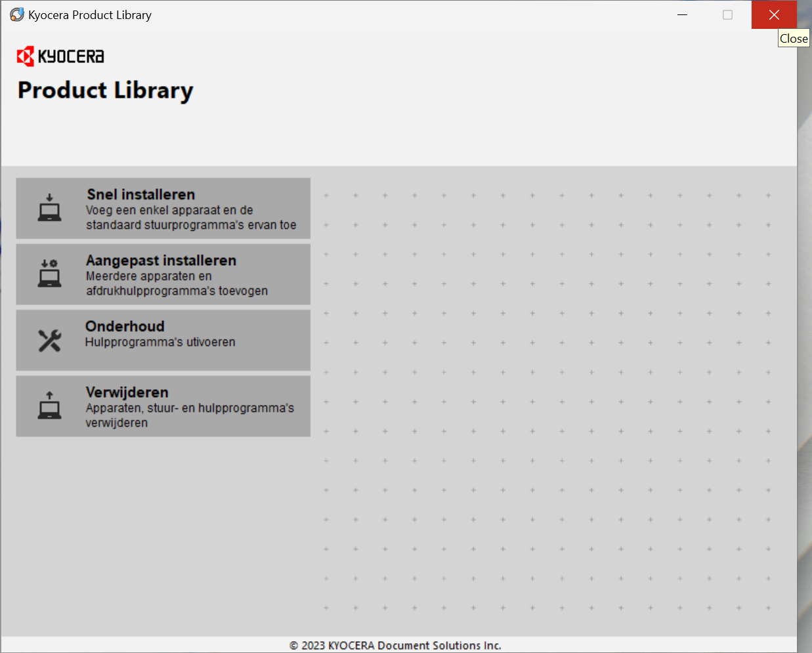This screenshot has height=653, width=812.
Task: Minimize the Product Library window
Action: tap(683, 14)
